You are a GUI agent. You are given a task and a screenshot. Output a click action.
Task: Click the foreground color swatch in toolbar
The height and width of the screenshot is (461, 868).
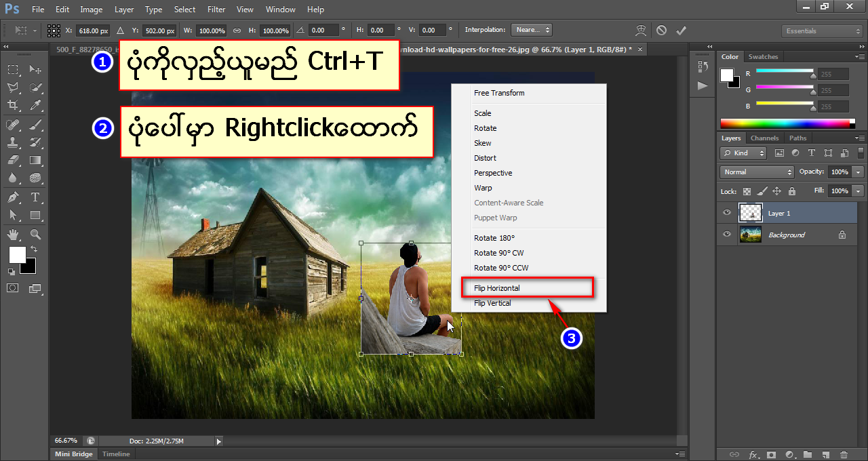(16, 254)
